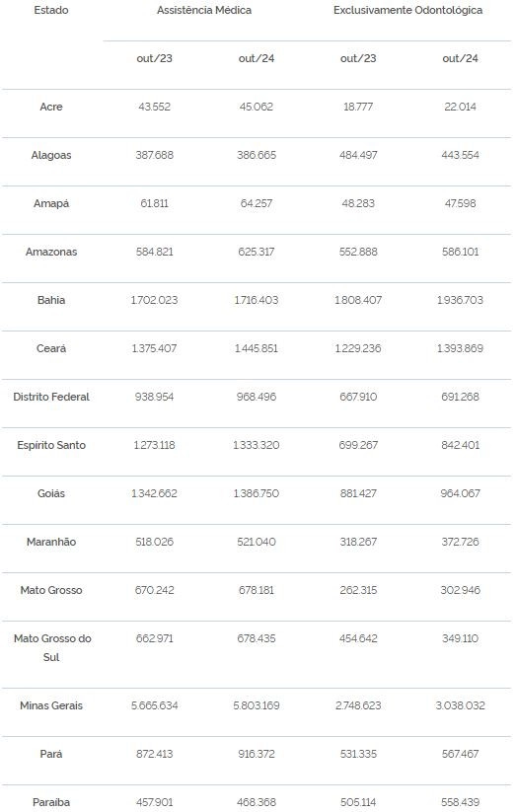The height and width of the screenshot is (812, 517).
Task: Click Espírito Santo state cell
Action: tap(50, 445)
